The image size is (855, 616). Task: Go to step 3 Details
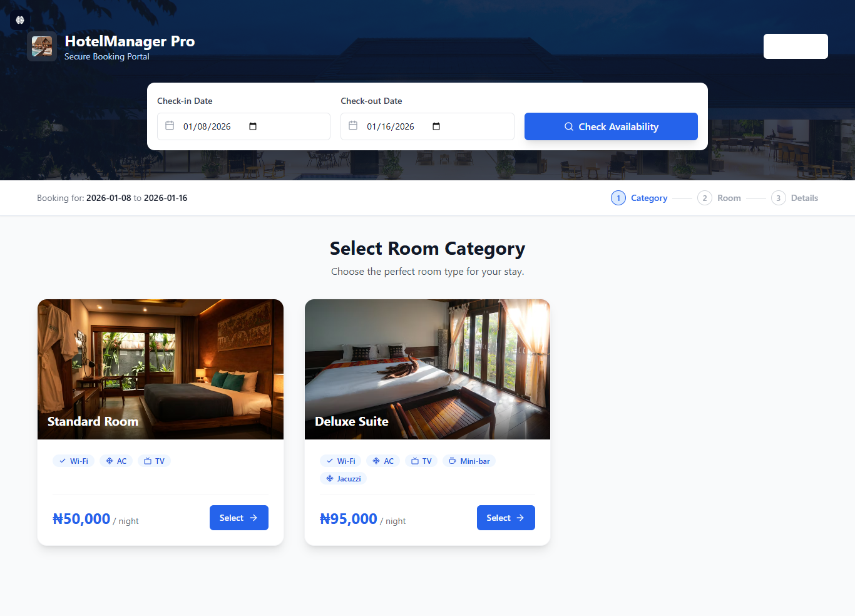tap(794, 198)
